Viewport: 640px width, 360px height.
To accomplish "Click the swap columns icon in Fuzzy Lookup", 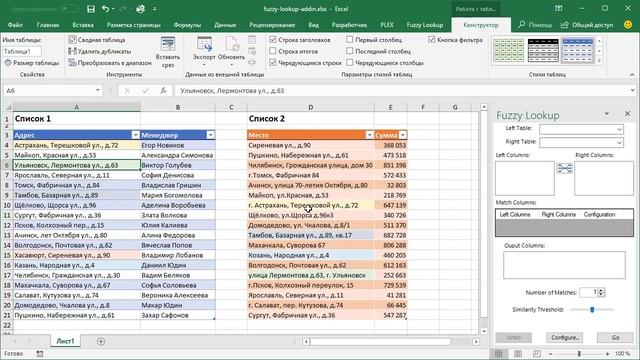I will (x=564, y=168).
